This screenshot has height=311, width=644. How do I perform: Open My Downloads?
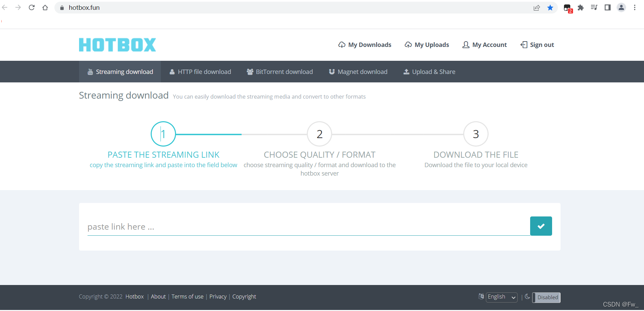pos(365,45)
